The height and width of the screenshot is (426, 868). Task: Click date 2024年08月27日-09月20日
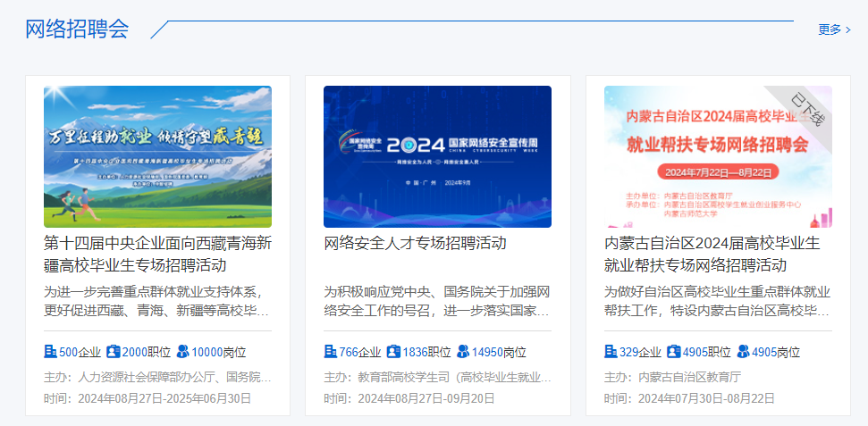tap(426, 398)
